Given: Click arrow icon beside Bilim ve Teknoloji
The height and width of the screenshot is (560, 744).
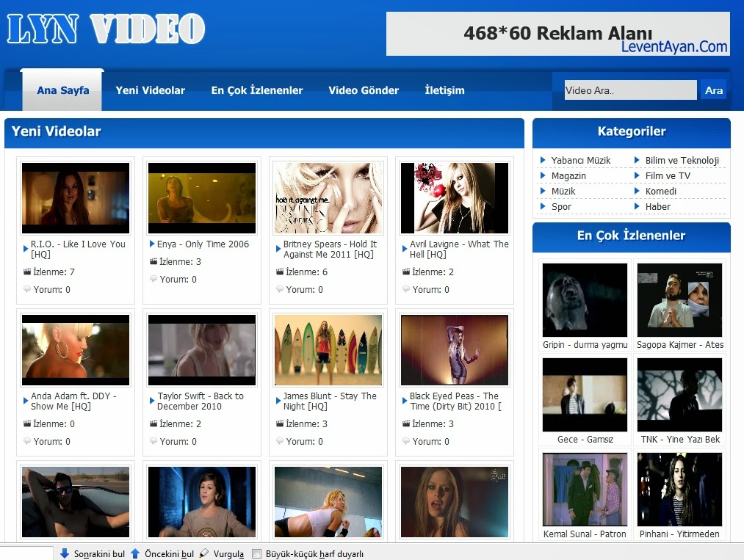Looking at the screenshot, I should tap(637, 160).
